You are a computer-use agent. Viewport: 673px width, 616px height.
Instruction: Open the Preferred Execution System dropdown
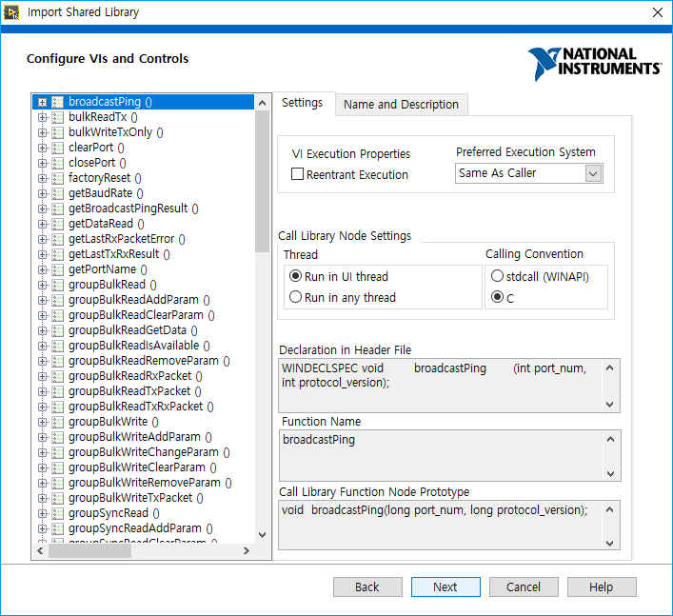click(593, 173)
